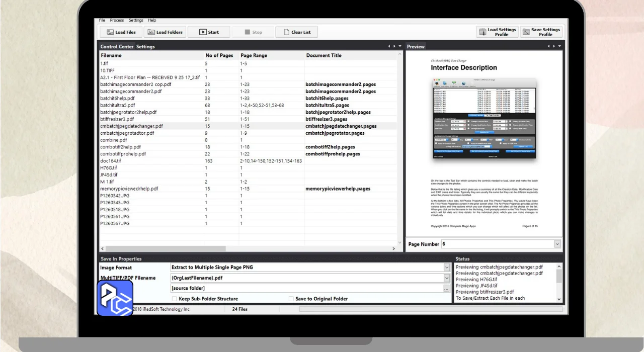The image size is (644, 352).
Task: Sort by Filename column header
Action: 151,55
